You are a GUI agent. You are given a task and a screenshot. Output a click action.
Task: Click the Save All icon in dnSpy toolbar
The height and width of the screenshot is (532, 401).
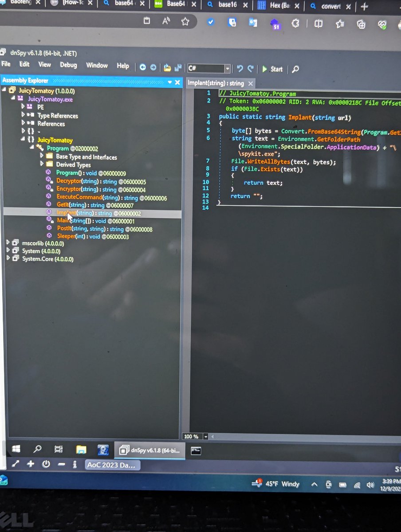click(x=178, y=68)
